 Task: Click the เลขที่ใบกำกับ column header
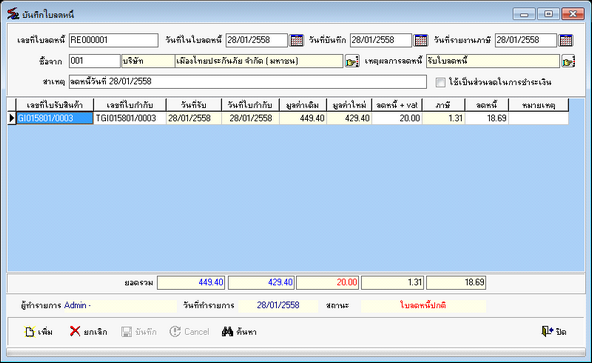(x=130, y=105)
